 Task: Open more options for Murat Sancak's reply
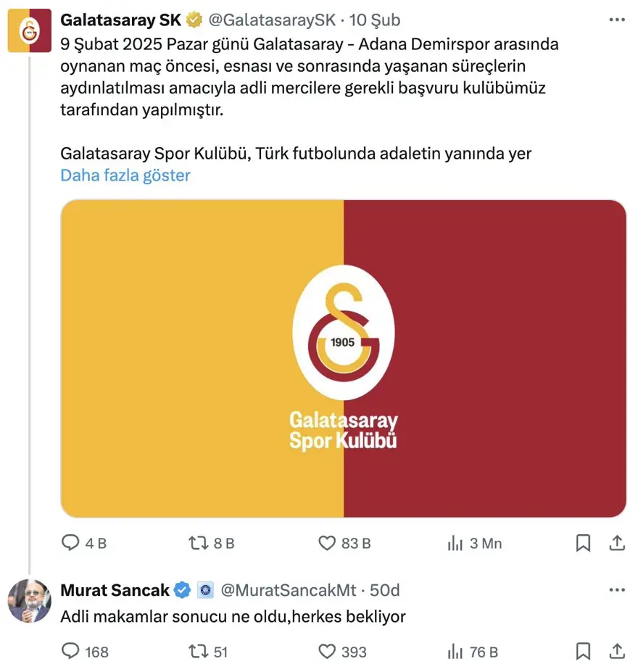pyautogui.click(x=616, y=590)
